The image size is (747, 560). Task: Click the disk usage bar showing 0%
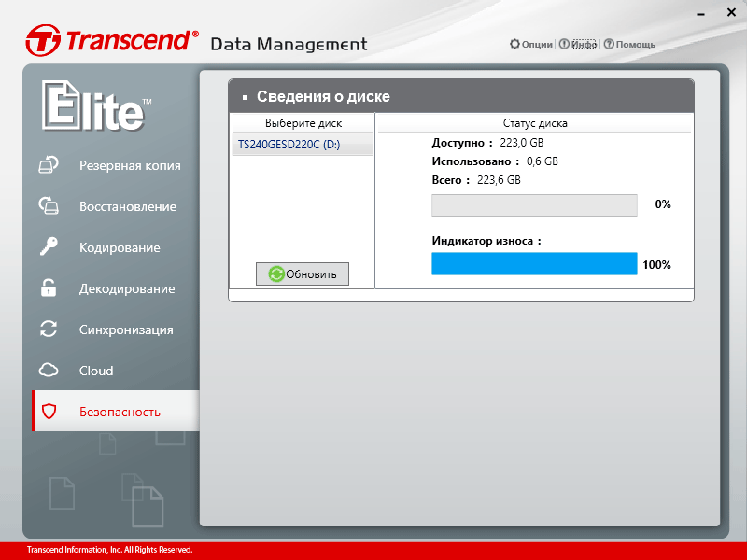(534, 204)
